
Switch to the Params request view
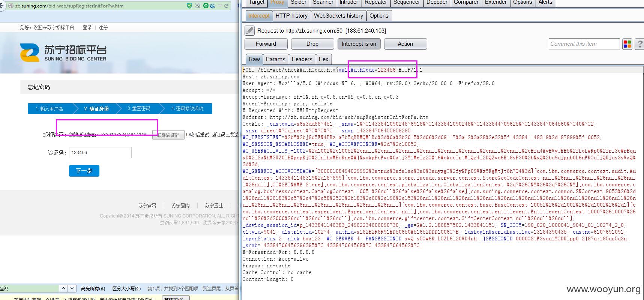[x=276, y=59]
